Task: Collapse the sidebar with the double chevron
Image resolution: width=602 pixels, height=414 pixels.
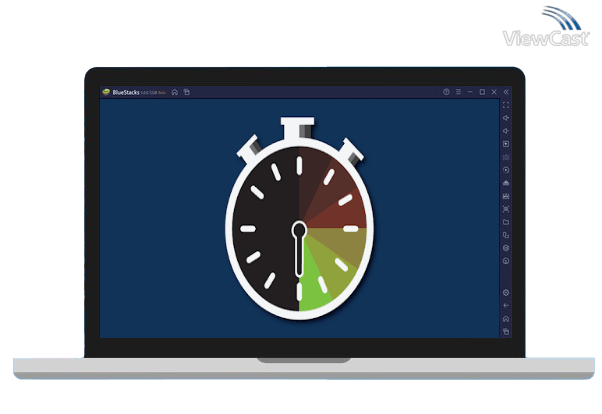Action: 506,92
